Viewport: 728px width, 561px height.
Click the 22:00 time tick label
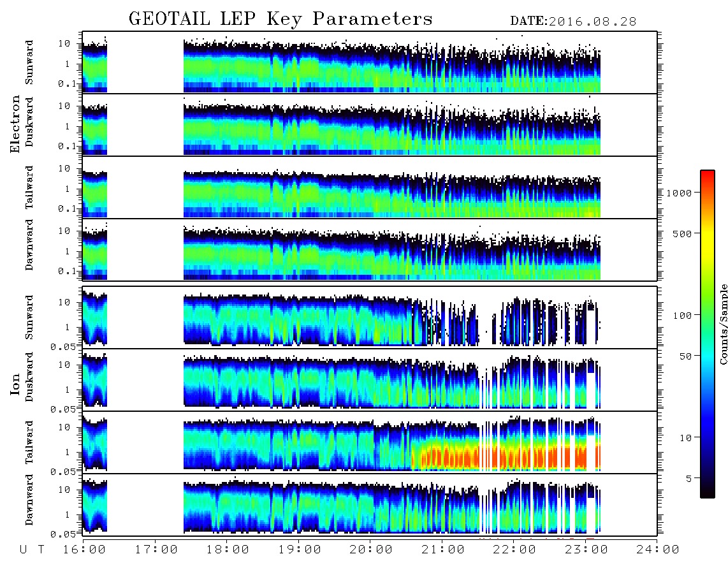click(x=514, y=550)
